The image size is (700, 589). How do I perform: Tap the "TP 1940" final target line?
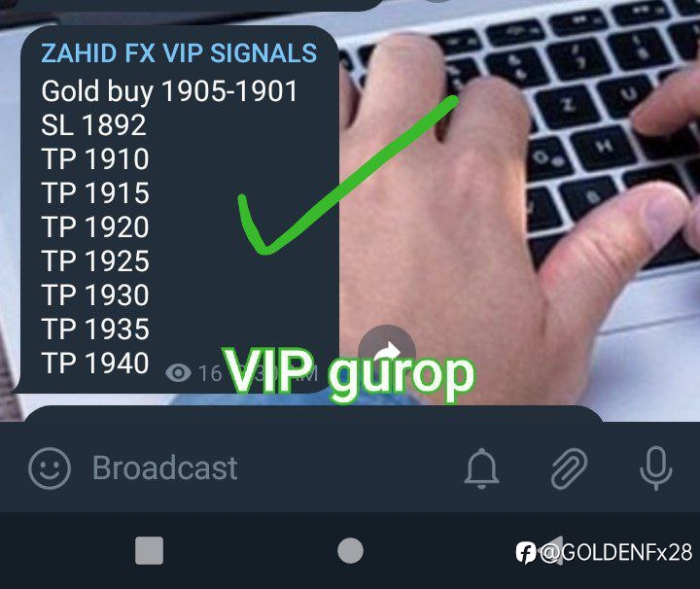95,363
